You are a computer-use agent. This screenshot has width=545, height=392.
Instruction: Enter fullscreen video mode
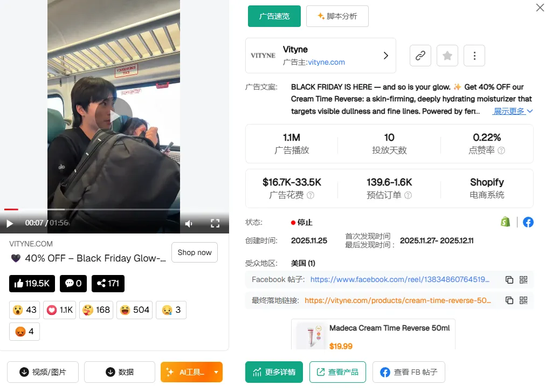click(215, 223)
